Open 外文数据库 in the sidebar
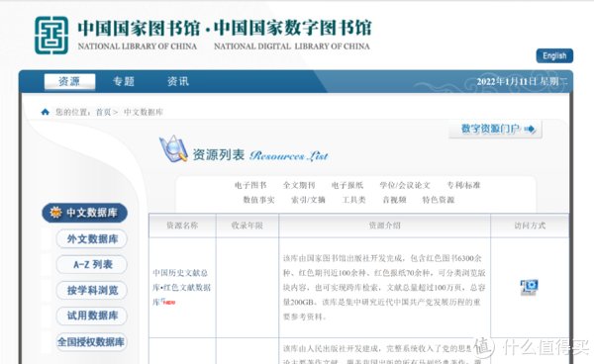 tap(92, 238)
